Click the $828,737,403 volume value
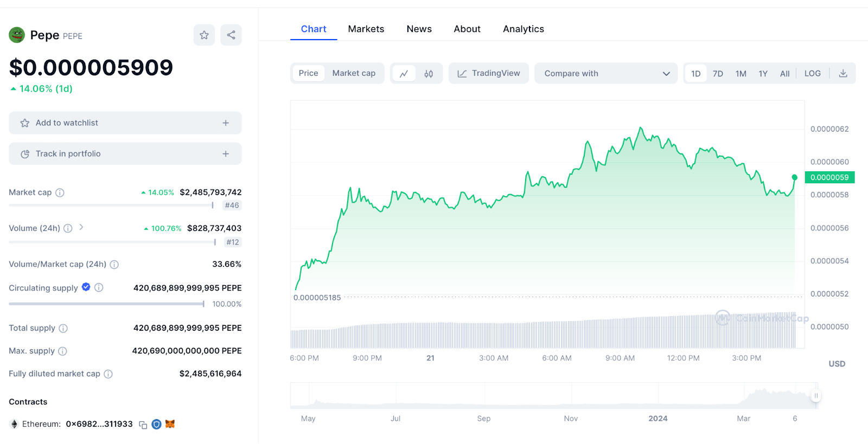This screenshot has height=444, width=868. click(x=214, y=228)
